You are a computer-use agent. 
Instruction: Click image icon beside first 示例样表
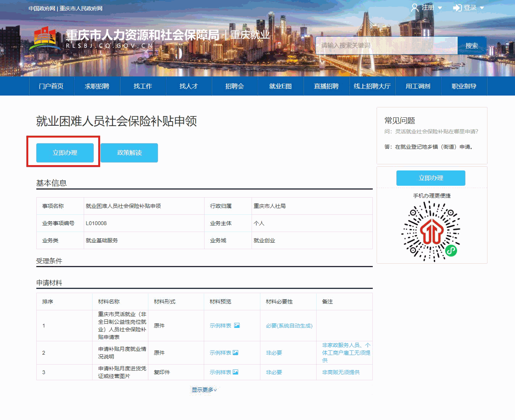(x=237, y=326)
